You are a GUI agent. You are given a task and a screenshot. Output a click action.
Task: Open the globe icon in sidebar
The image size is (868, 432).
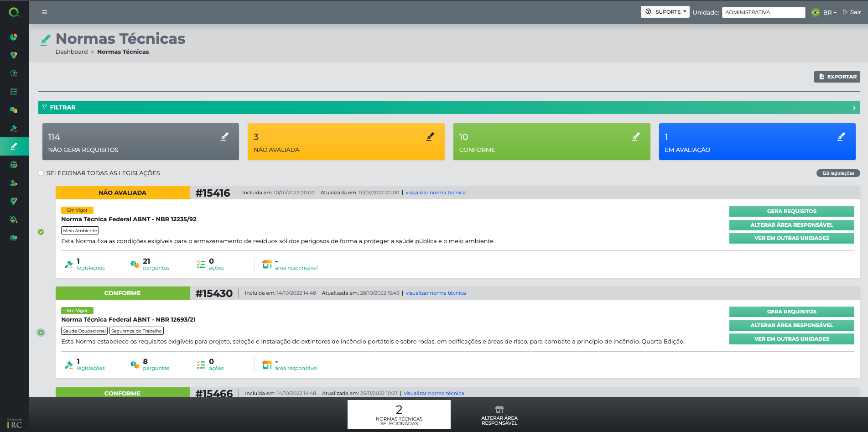[x=14, y=165]
